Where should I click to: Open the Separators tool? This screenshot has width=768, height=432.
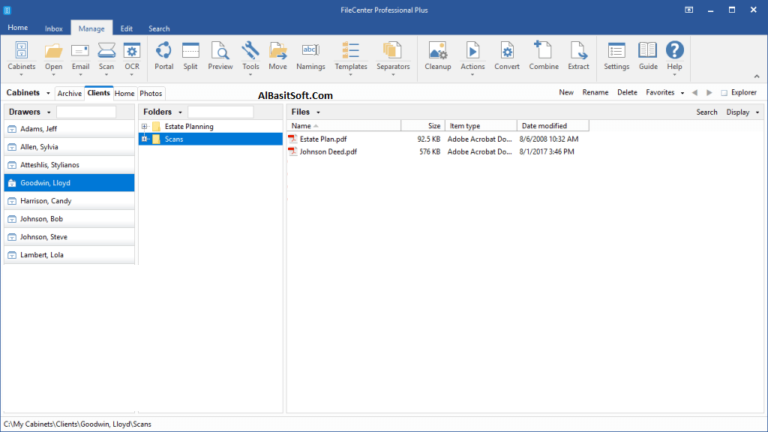[393, 50]
